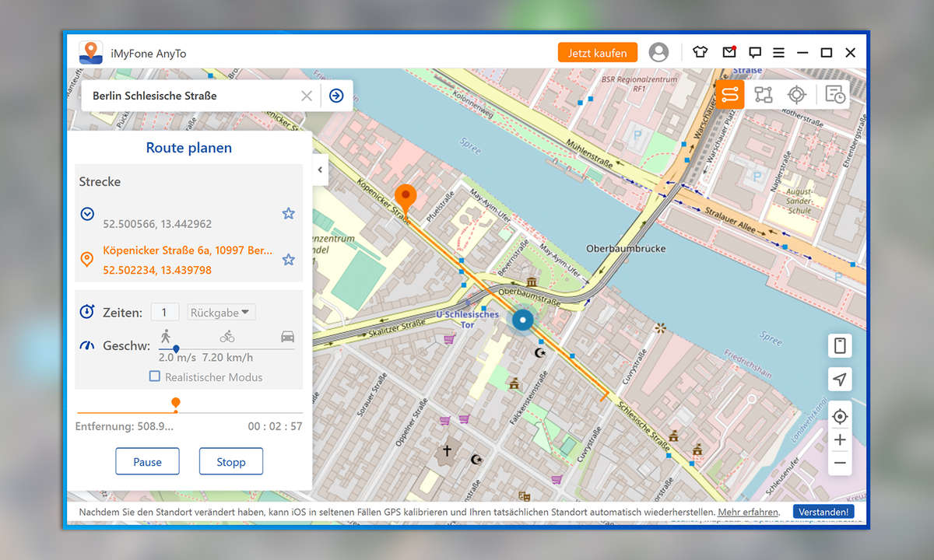Screen dimensions: 934x560
Task: Click the Zeiten number input field
Action: (x=165, y=313)
